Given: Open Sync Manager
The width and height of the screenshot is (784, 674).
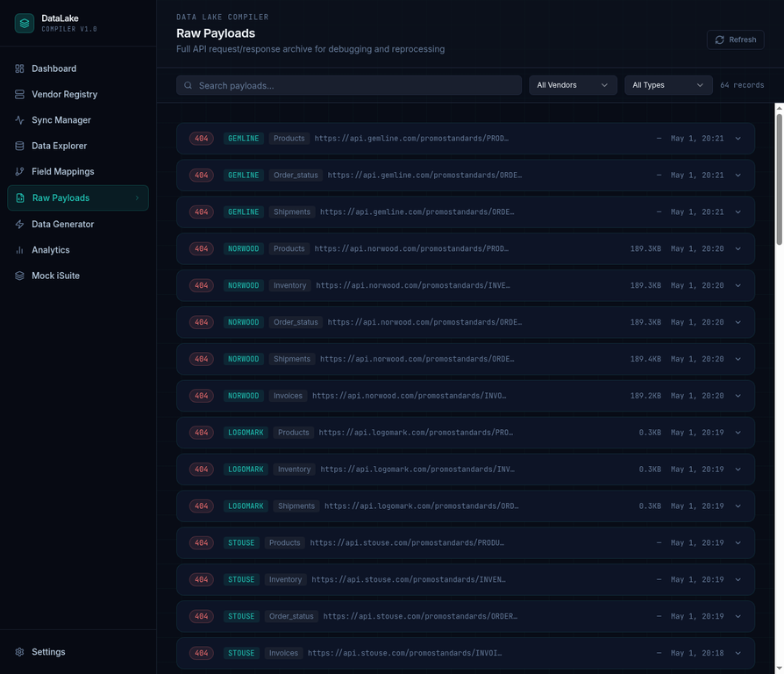Looking at the screenshot, I should [x=78, y=120].
